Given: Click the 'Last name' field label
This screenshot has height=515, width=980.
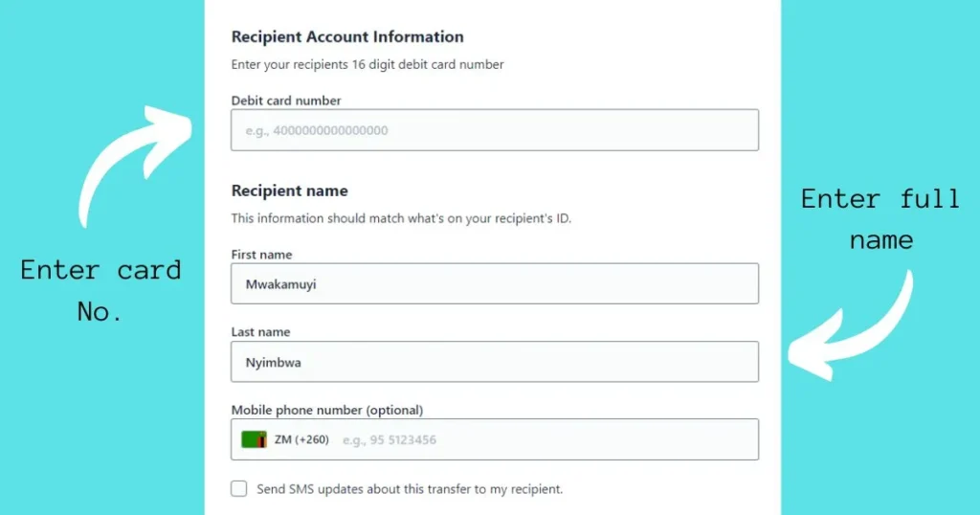Looking at the screenshot, I should [260, 332].
